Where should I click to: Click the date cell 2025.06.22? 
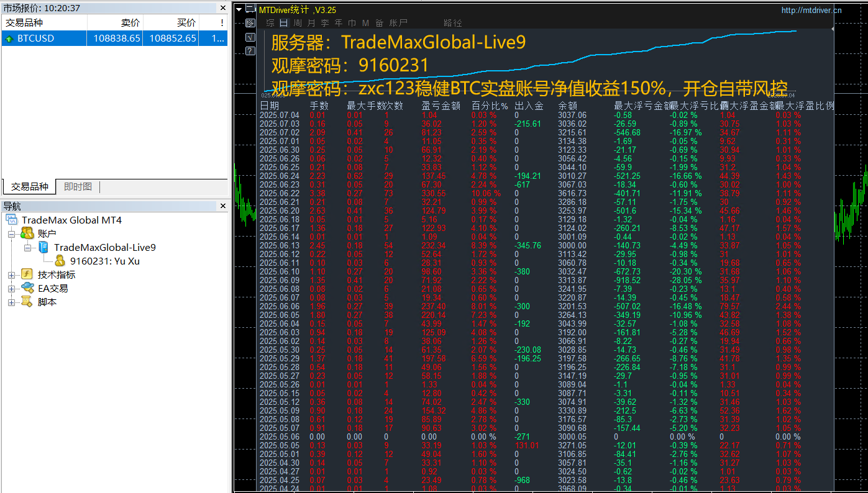point(279,193)
